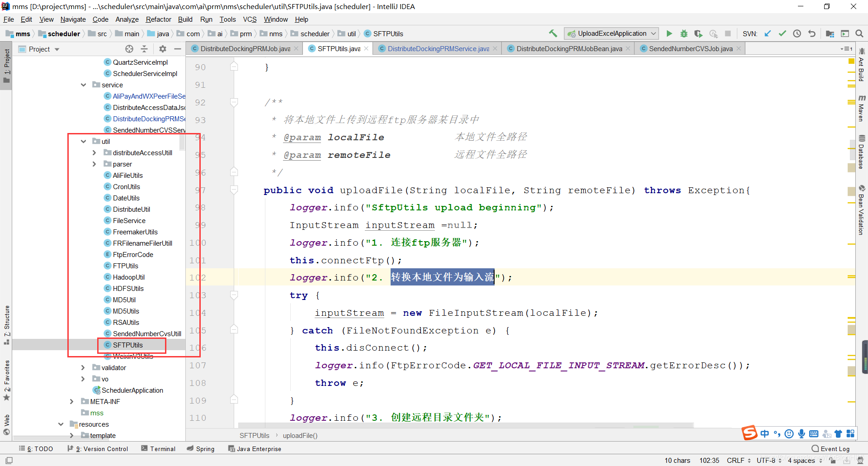The width and height of the screenshot is (868, 466).
Task: Open the Terminal tool window
Action: pos(158,449)
